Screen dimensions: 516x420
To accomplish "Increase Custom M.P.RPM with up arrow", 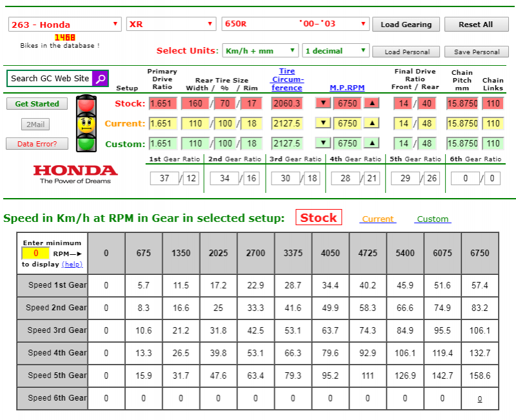I will tap(371, 143).
